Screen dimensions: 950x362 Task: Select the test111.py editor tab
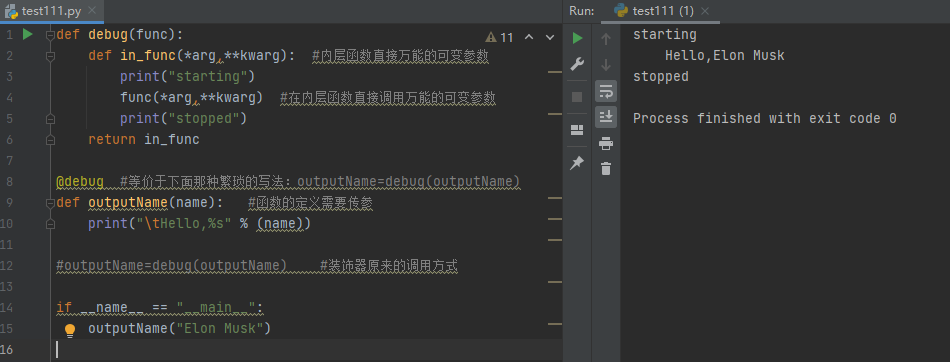pyautogui.click(x=51, y=11)
